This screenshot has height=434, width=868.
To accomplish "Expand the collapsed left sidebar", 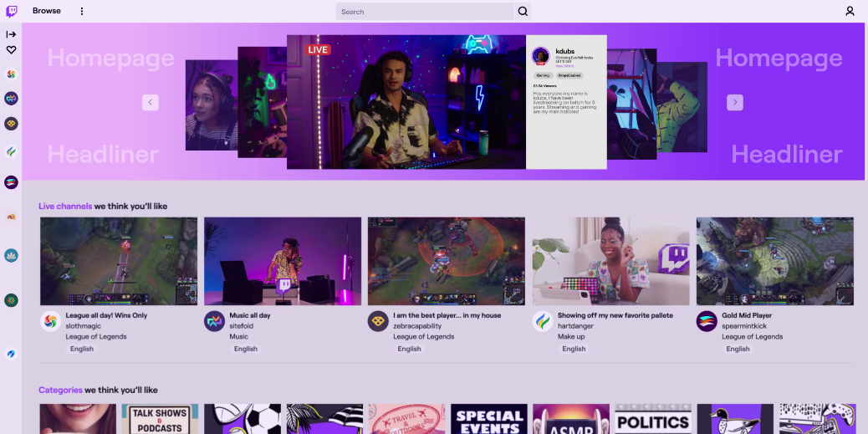I will pyautogui.click(x=11, y=34).
